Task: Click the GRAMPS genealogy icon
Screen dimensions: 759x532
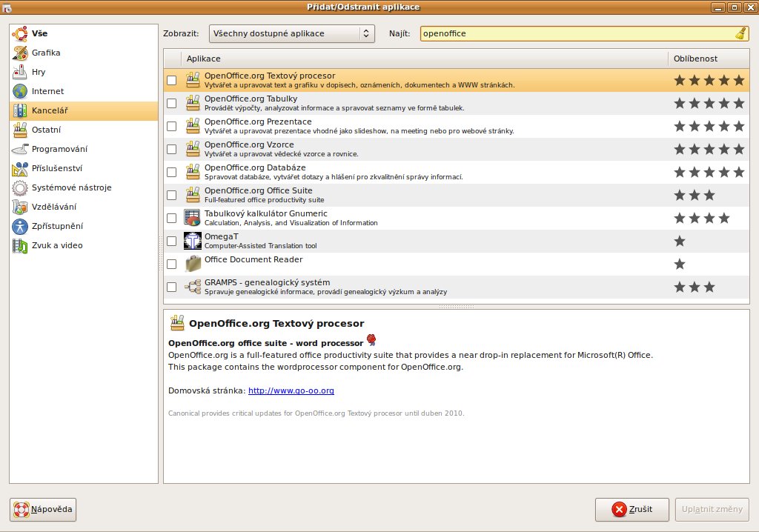Action: pos(193,287)
